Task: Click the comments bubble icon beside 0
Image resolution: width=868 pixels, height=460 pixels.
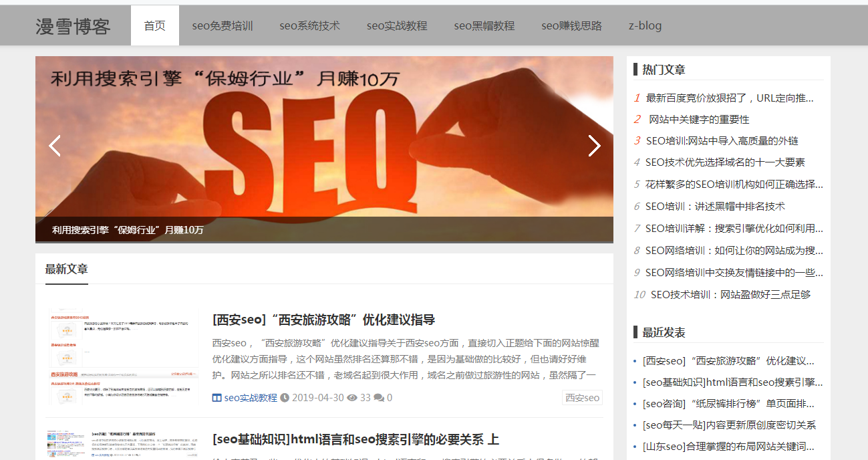Action: pyautogui.click(x=379, y=398)
